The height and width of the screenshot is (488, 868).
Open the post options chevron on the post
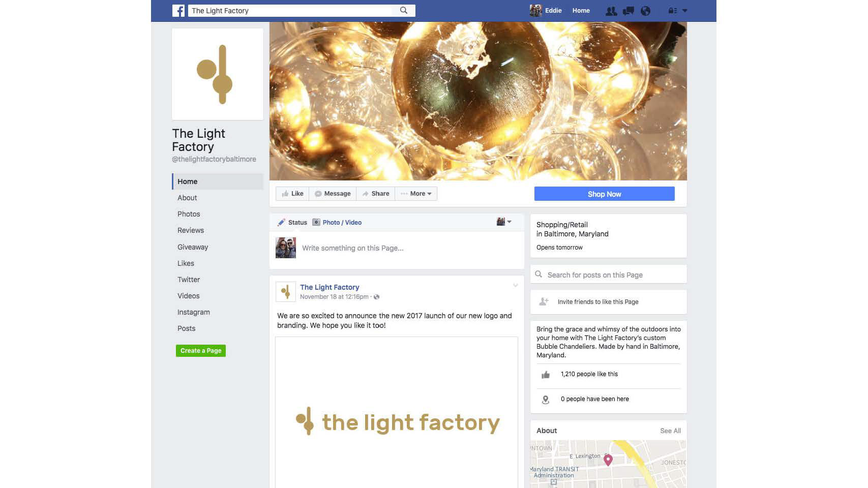pyautogui.click(x=515, y=286)
